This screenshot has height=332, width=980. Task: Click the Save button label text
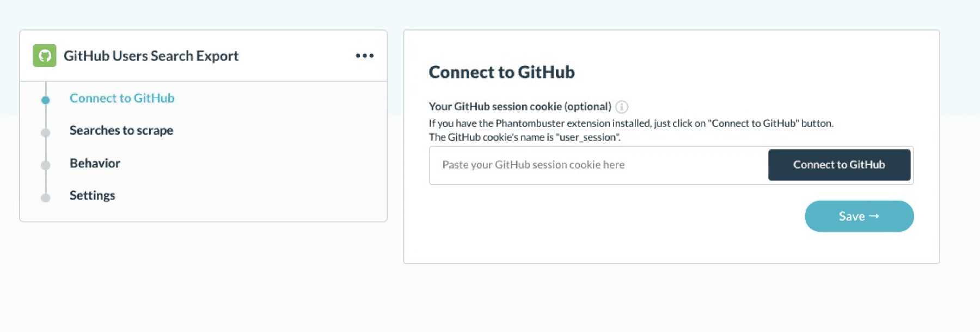pyautogui.click(x=852, y=216)
